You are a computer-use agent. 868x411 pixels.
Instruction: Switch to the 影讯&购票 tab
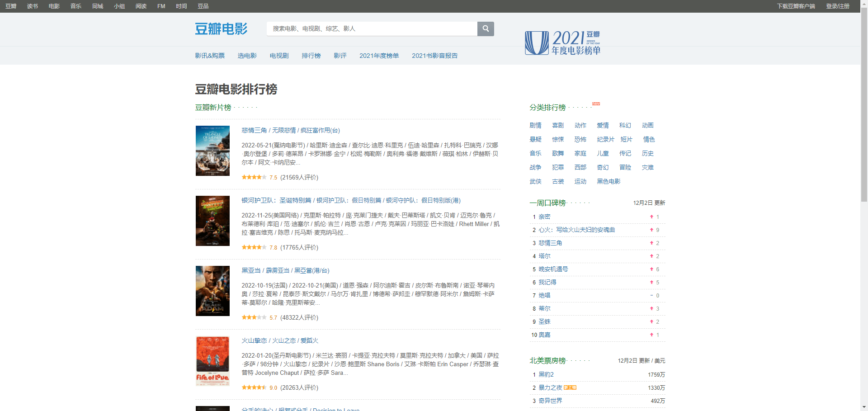(210, 56)
